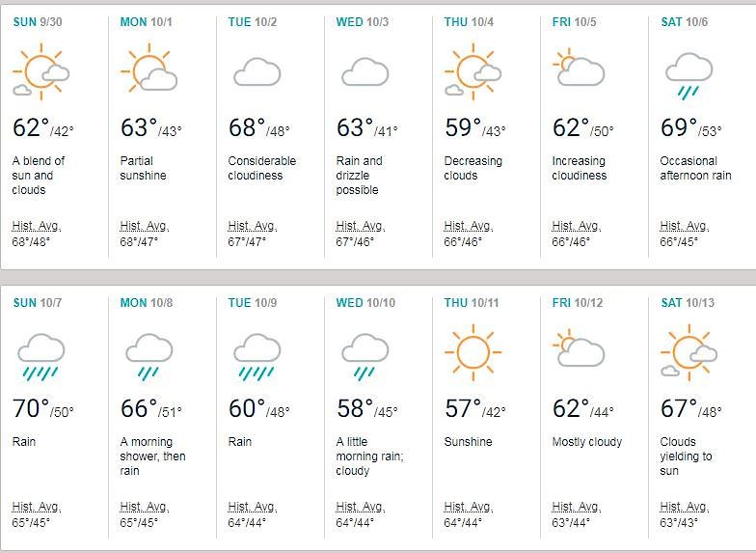
Task: Click the decreasing clouds icon for THU 10/4
Action: (472, 71)
